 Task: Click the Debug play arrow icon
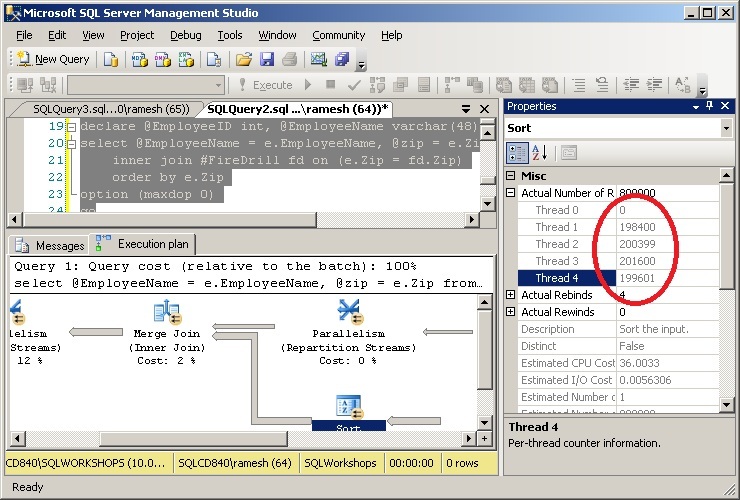(308, 85)
